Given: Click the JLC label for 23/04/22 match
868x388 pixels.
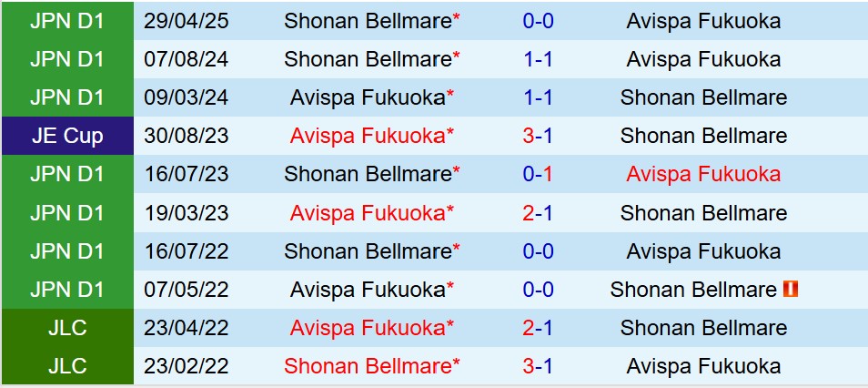Looking at the screenshot, I should pyautogui.click(x=66, y=328).
